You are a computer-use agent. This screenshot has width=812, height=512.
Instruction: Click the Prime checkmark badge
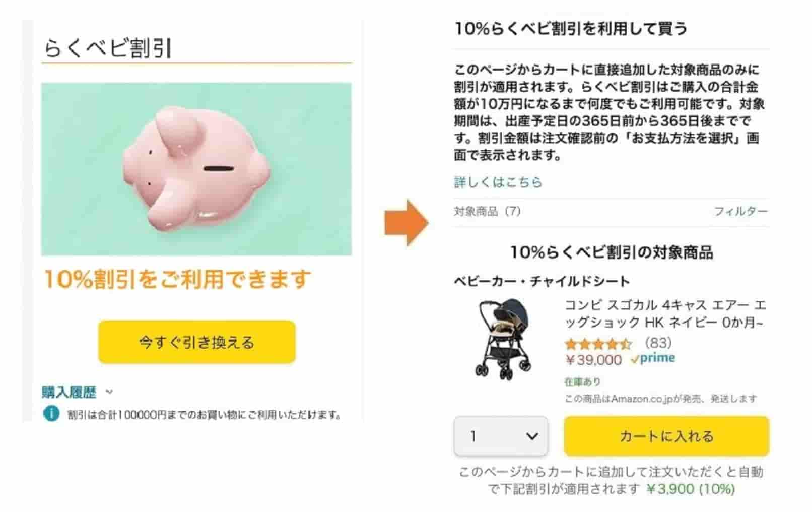[653, 358]
